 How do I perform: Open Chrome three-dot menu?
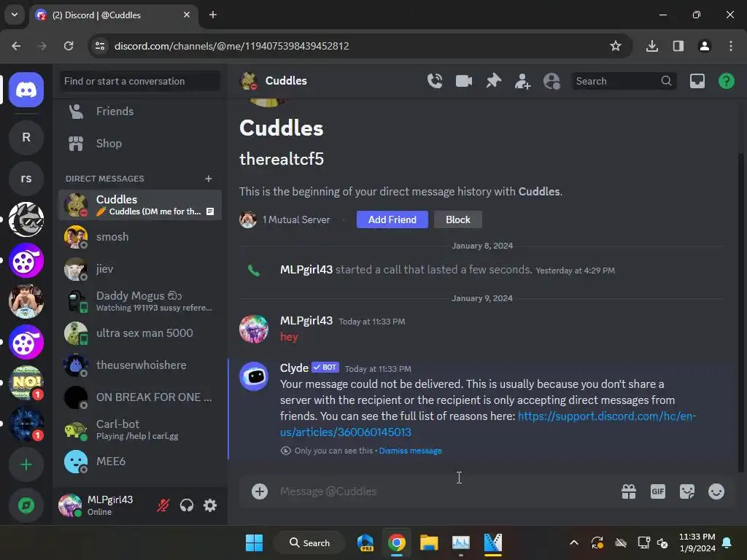[x=731, y=46]
